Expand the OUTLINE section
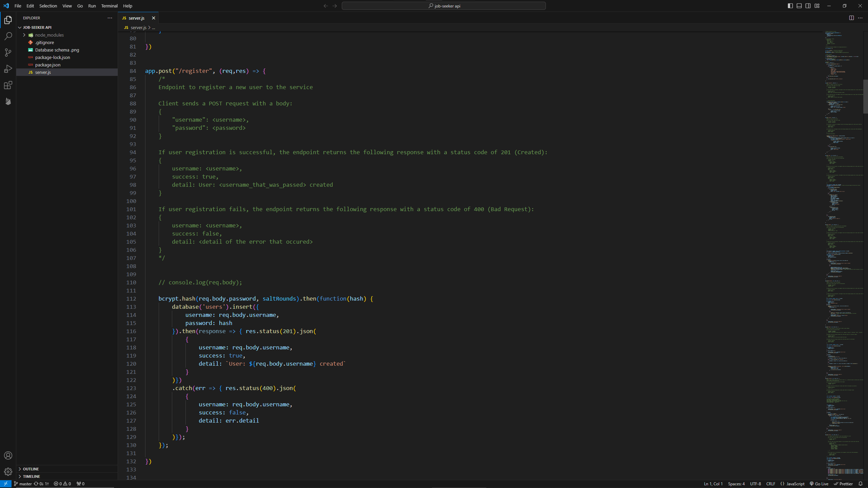The width and height of the screenshot is (868, 488). [x=31, y=469]
